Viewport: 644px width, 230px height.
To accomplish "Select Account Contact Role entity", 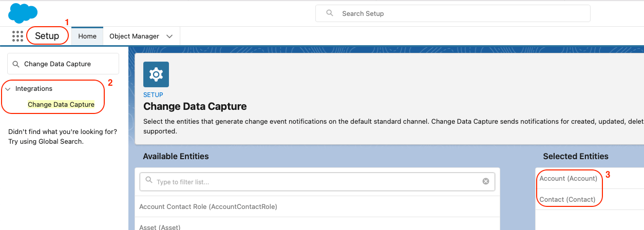I will pos(208,207).
